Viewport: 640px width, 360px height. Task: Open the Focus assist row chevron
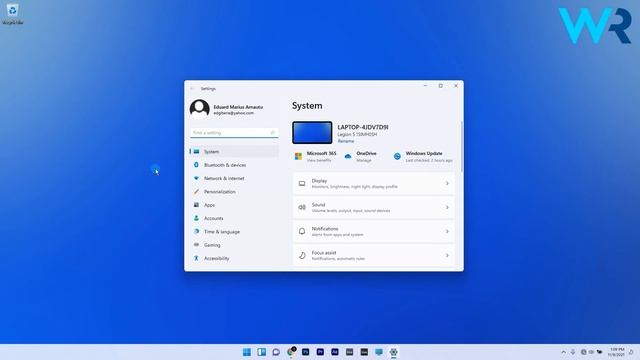[x=447, y=256]
